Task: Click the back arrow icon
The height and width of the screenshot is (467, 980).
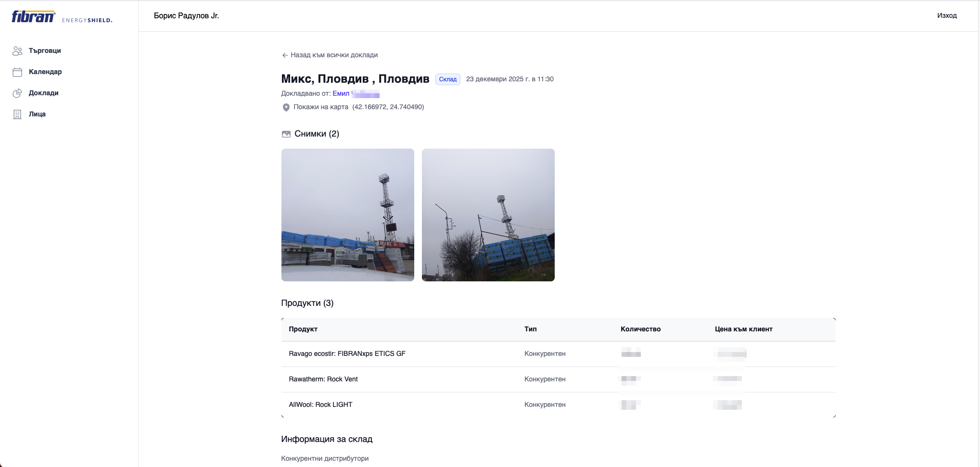Action: click(285, 55)
